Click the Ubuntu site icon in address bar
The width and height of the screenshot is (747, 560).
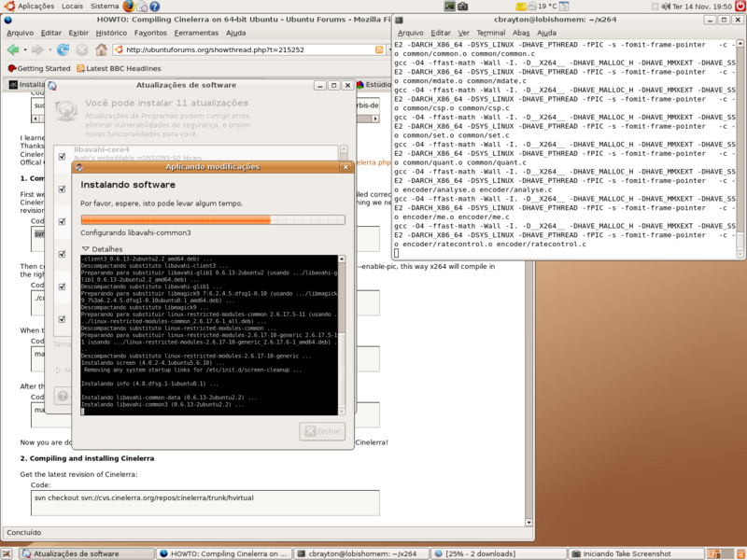[x=120, y=49]
